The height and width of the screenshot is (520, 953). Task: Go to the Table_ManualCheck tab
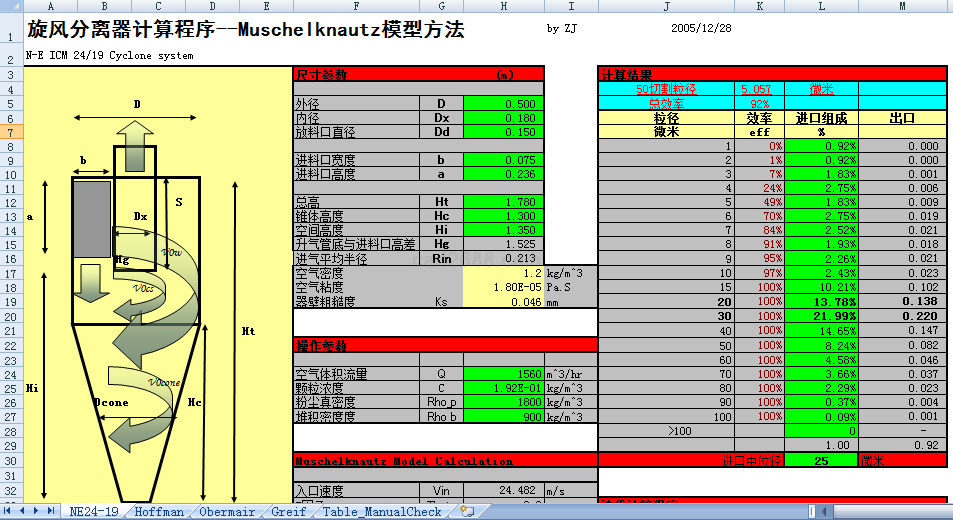tap(381, 511)
